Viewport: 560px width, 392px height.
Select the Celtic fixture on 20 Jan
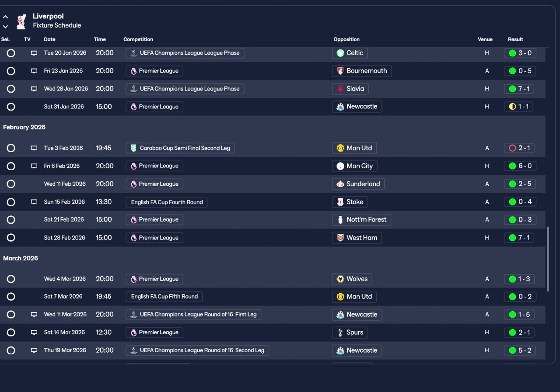(x=11, y=53)
